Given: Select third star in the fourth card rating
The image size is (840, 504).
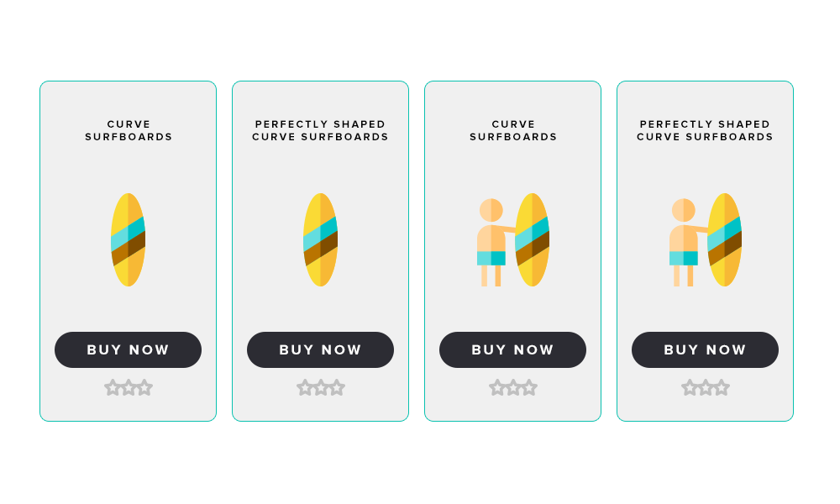Looking at the screenshot, I should pyautogui.click(x=722, y=387).
